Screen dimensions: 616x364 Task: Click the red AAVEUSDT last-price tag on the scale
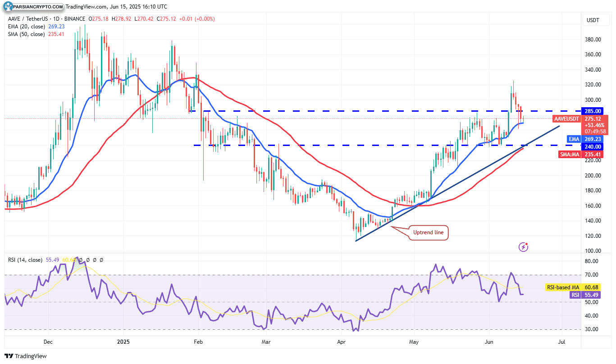[x=566, y=119]
